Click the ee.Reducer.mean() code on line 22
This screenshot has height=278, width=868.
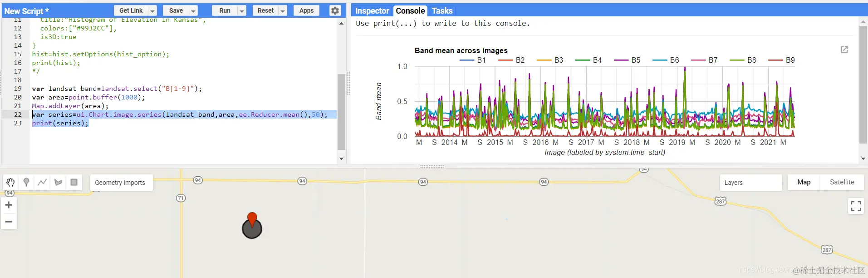tap(273, 114)
